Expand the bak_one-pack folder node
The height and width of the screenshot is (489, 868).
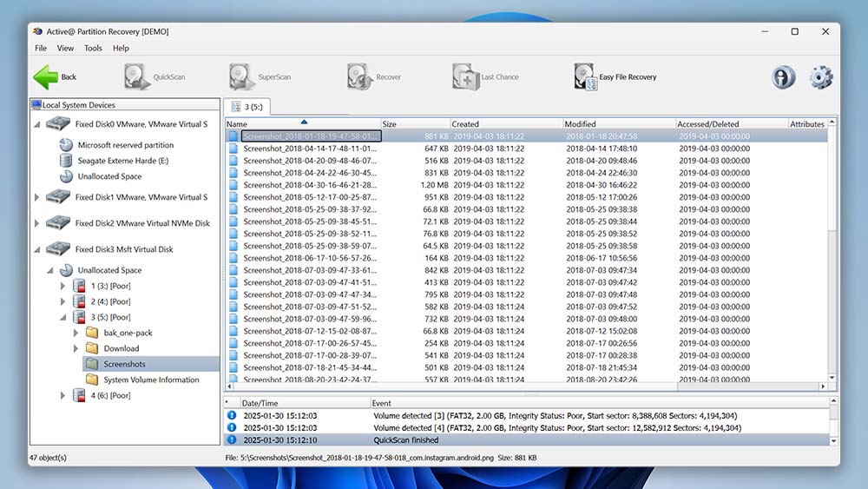pos(76,333)
